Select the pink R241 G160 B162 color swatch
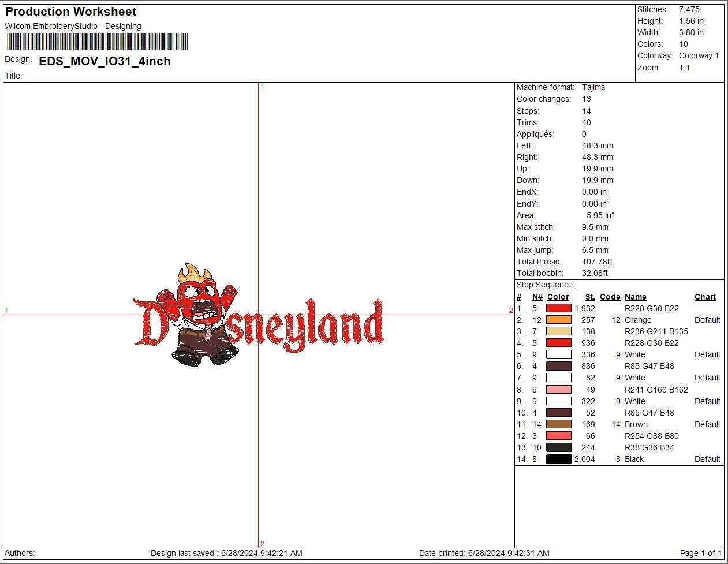Viewport: 728px width, 564px height. [x=558, y=390]
